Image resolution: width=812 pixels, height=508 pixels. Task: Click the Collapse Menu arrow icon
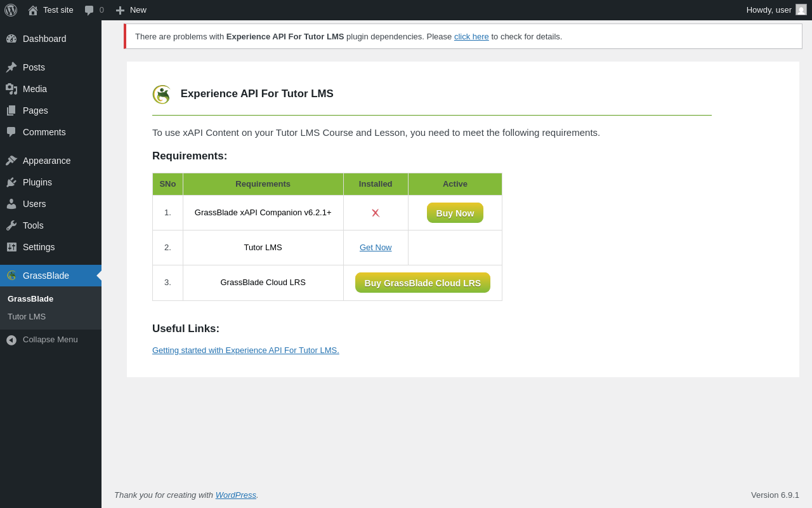[x=11, y=340]
